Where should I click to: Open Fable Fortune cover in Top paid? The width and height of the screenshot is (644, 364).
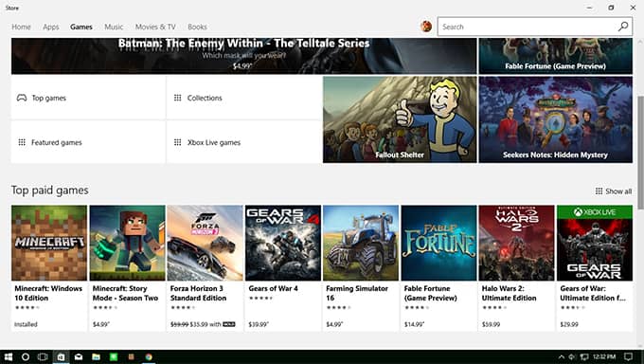tap(439, 243)
